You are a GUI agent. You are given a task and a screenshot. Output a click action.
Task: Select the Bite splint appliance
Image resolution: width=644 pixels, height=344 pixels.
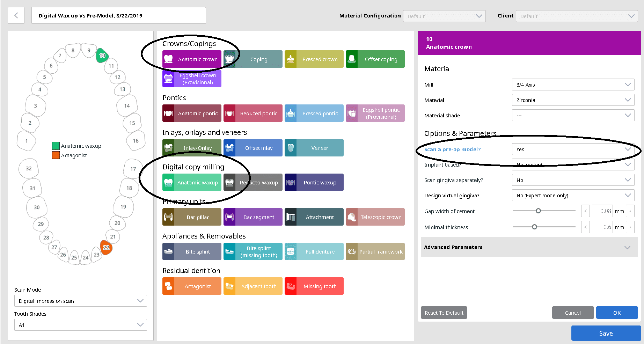pyautogui.click(x=192, y=251)
